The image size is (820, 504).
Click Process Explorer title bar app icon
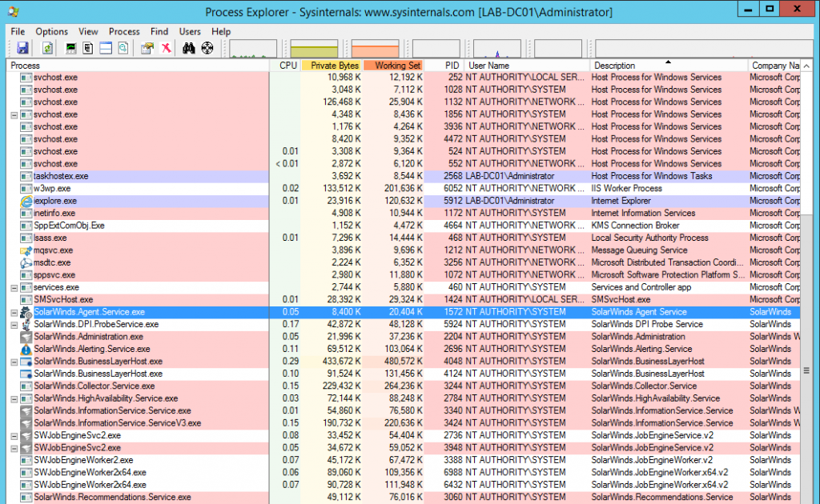pyautogui.click(x=13, y=11)
